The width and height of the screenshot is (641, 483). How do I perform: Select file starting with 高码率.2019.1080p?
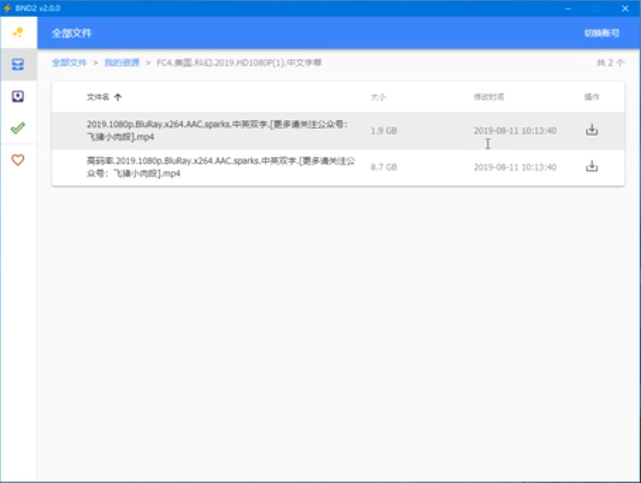click(x=338, y=167)
